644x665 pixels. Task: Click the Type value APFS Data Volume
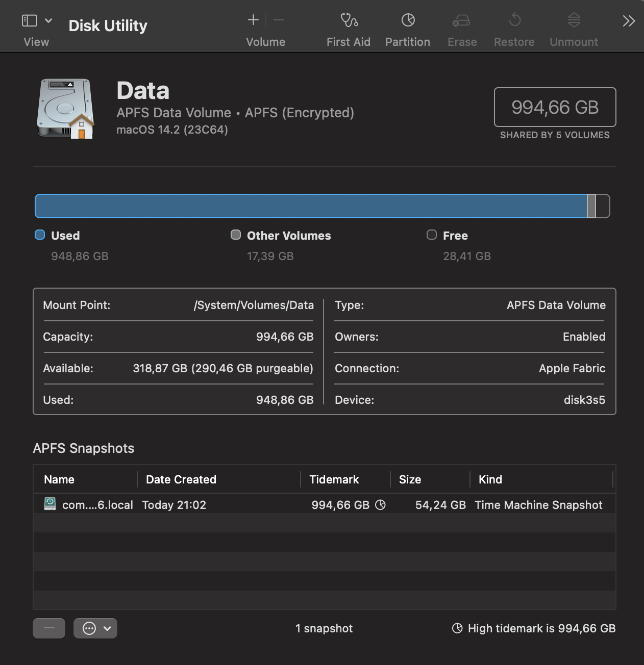(556, 305)
